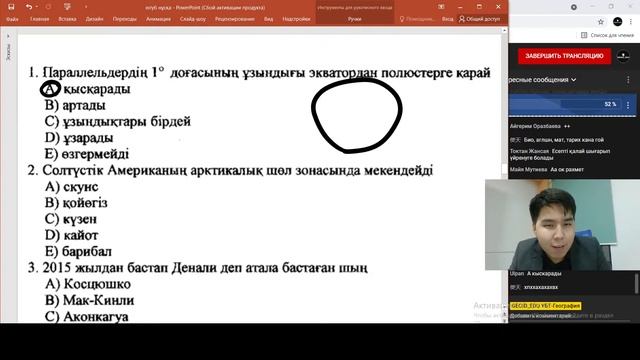Click the Undo arrow icon
640x360 pixels.
click(x=28, y=7)
